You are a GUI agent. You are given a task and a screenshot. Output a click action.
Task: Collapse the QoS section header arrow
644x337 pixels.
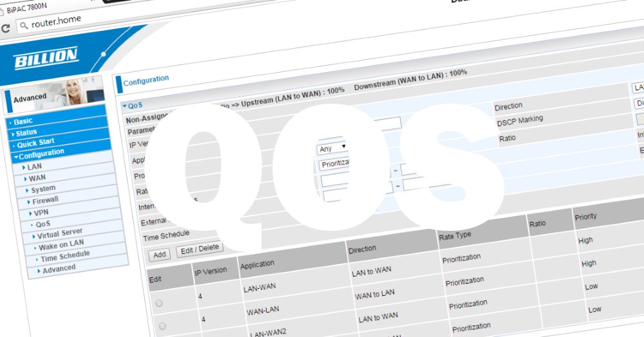[124, 106]
